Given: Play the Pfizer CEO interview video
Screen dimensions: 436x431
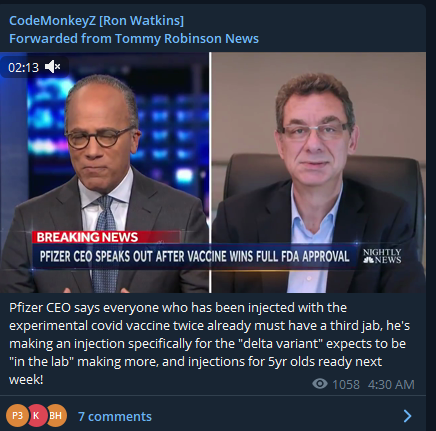Looking at the screenshot, I should click(x=213, y=172).
